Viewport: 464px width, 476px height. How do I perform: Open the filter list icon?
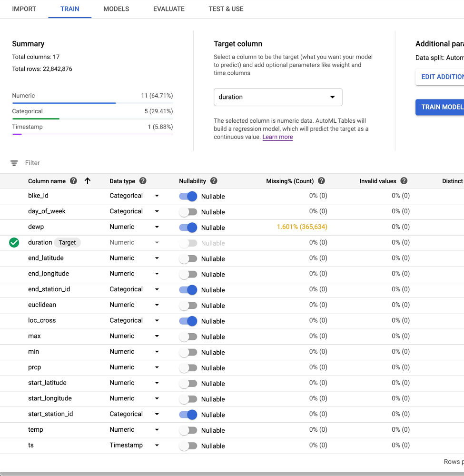(14, 163)
